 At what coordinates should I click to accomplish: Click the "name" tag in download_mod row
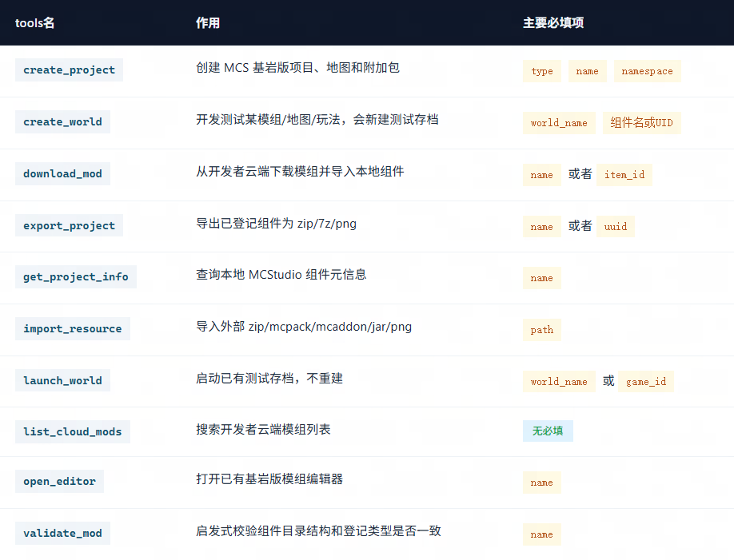[542, 175]
